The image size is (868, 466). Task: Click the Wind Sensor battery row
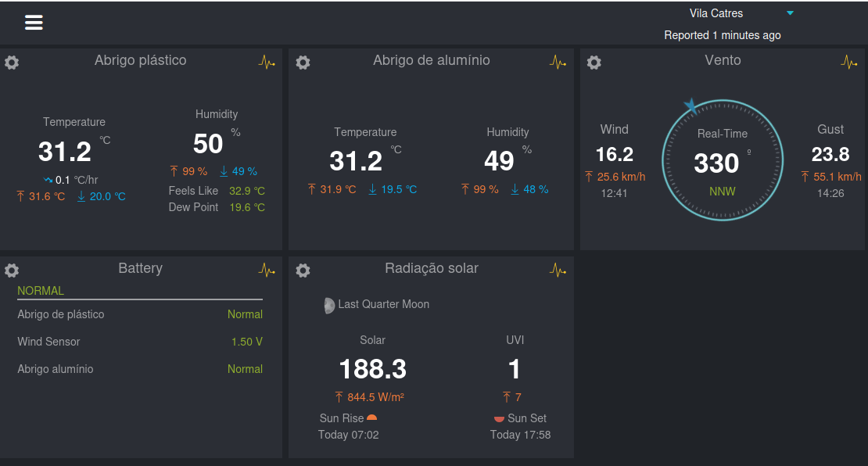tap(140, 342)
